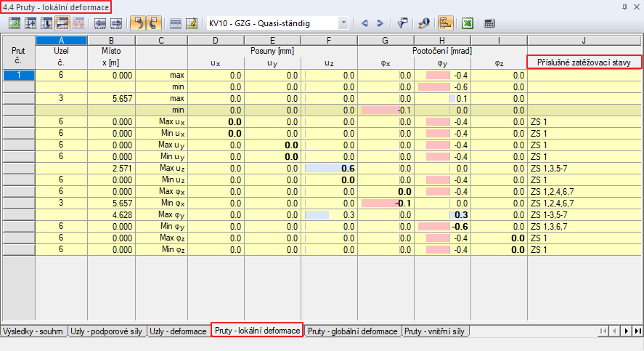Select row header for Prut 1
This screenshot has width=644, height=351.
[x=18, y=76]
